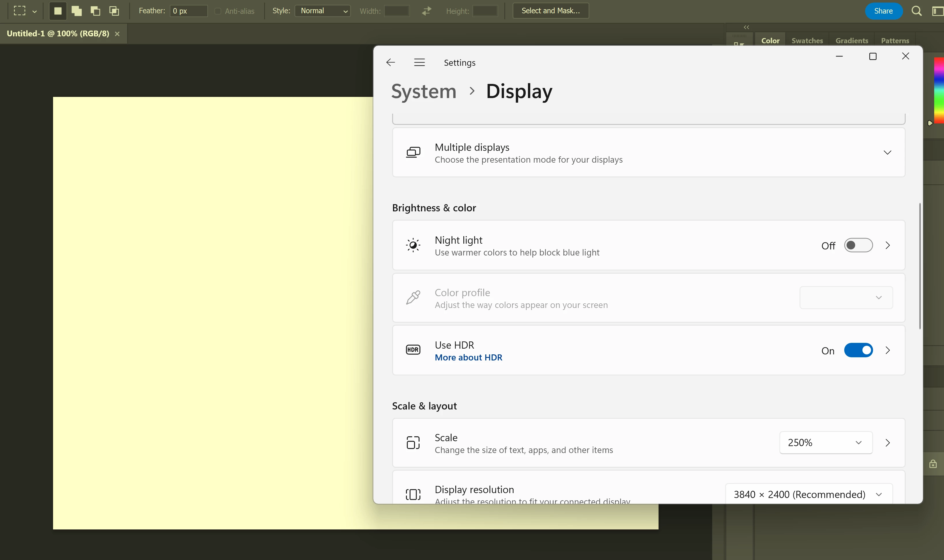Open the Style Normal dropdown
Screen dimensions: 944x560
pos(323,11)
